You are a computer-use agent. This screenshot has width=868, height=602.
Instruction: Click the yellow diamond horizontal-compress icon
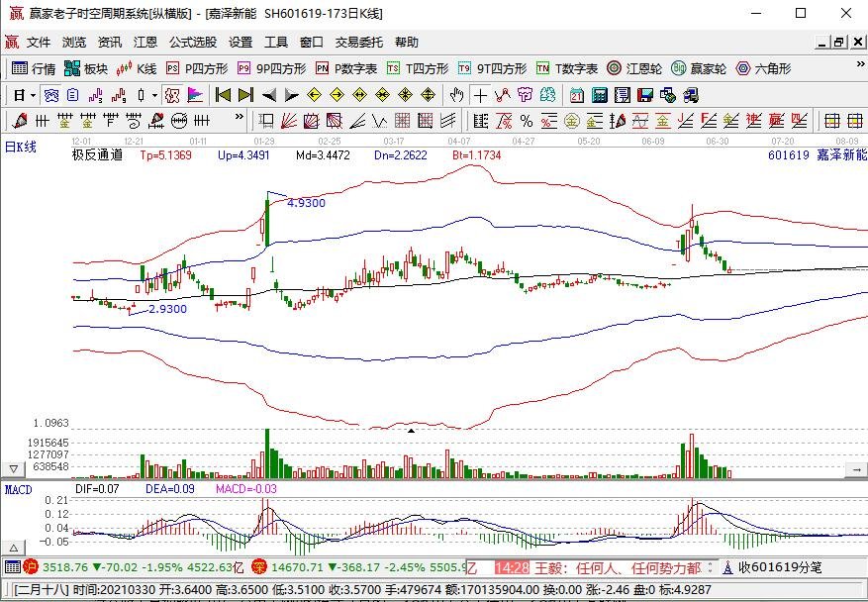pos(382,95)
